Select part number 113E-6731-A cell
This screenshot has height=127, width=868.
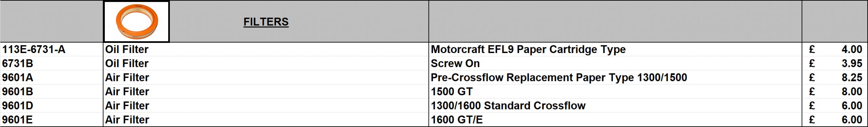point(52,49)
